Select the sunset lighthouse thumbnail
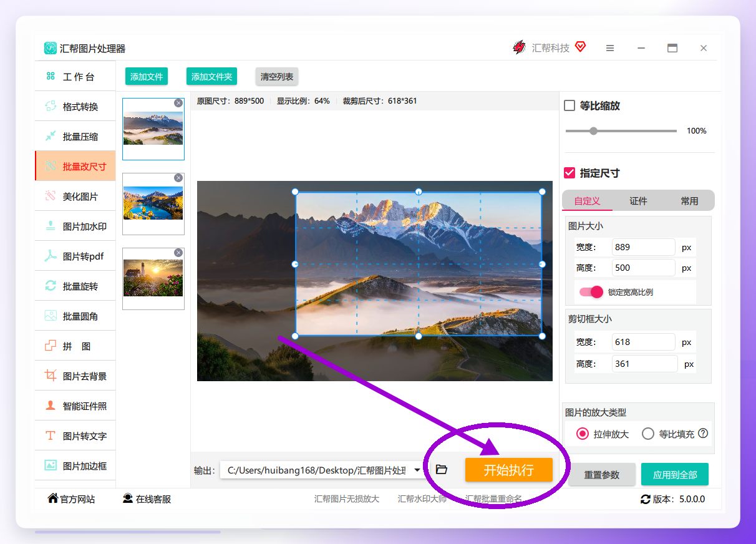This screenshot has width=756, height=544. 153,278
